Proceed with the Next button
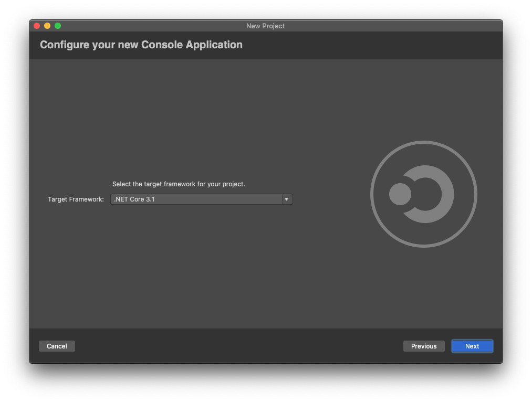 [472, 346]
